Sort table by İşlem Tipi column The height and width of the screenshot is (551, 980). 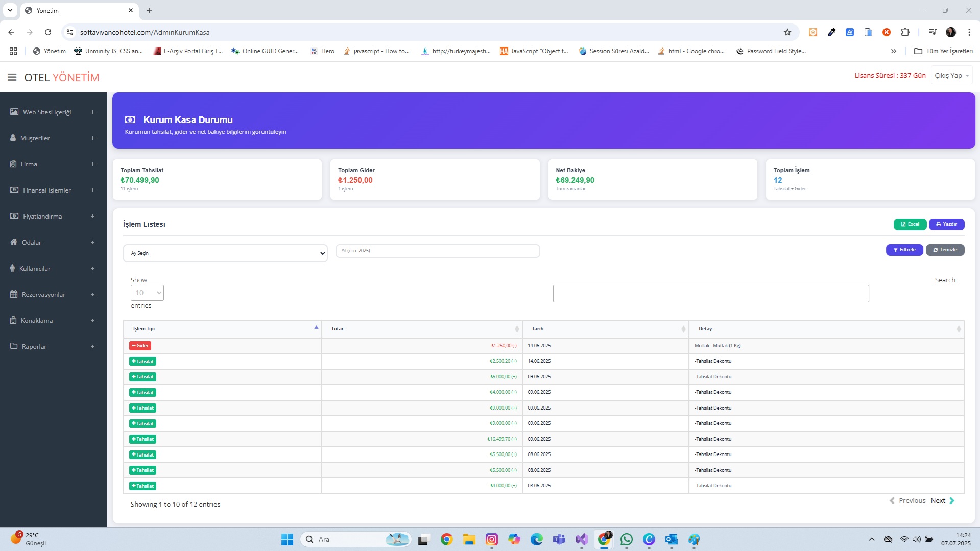click(x=222, y=329)
